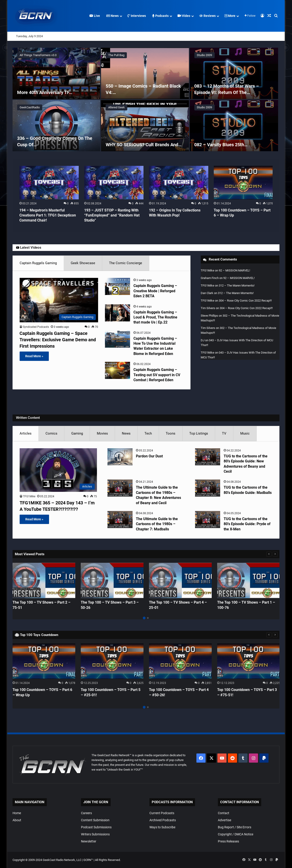The width and height of the screenshot is (292, 868).
Task: Expand the Reviews dropdown menu
Action: point(209,16)
